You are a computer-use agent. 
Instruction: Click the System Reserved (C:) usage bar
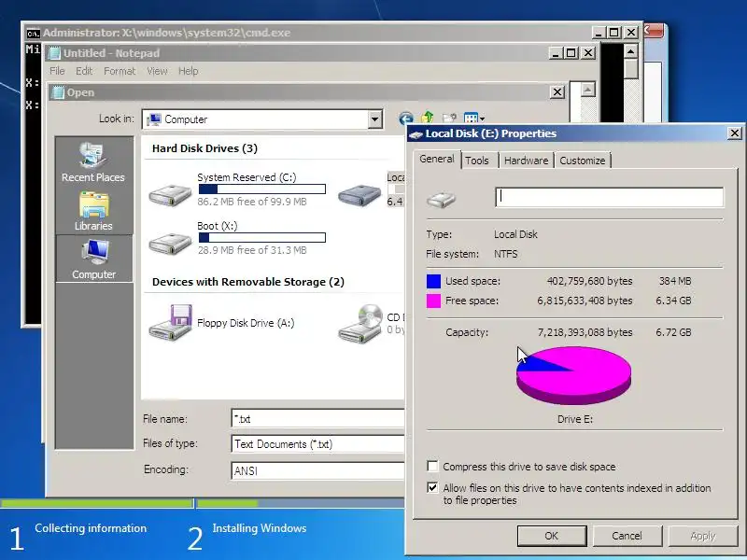262,189
